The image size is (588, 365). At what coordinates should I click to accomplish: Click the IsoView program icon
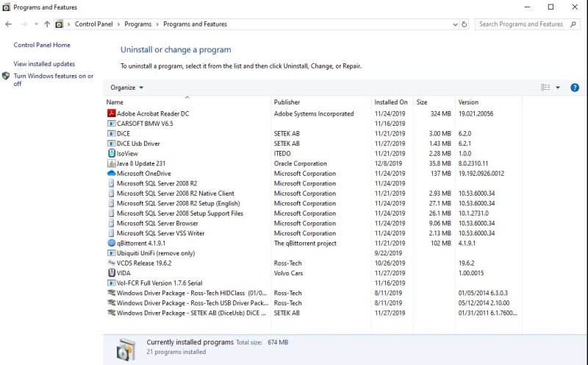point(112,153)
